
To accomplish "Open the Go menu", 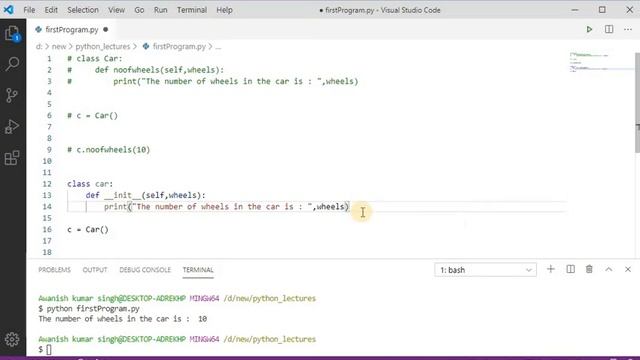I will click(x=139, y=10).
